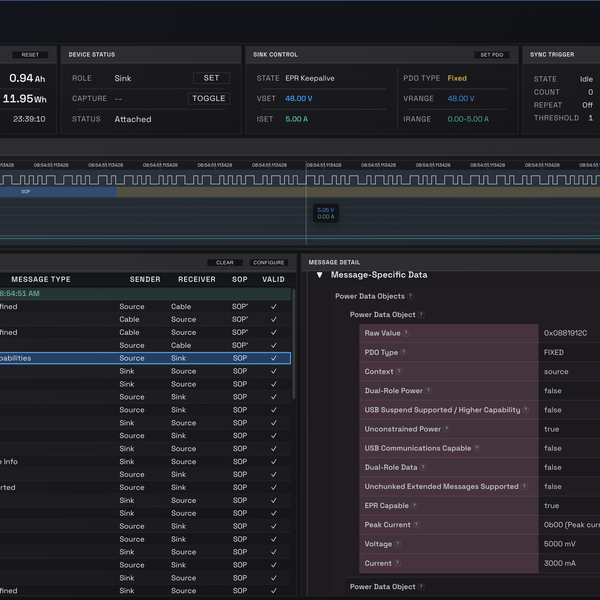Screen dimensions: 600x600
Task: Click the VRANGE 48.00 V value
Action: tap(461, 98)
